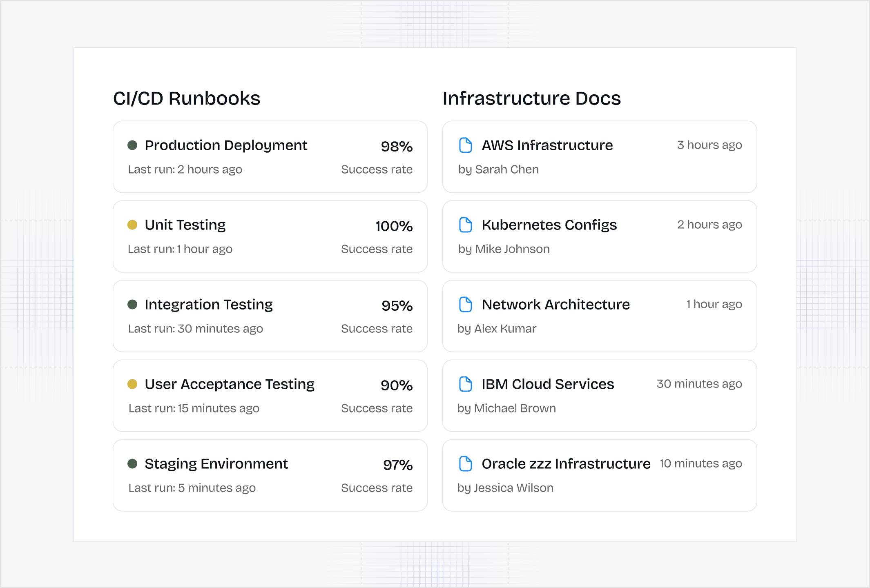
Task: Click Staging Environment green status dot
Action: 132,464
